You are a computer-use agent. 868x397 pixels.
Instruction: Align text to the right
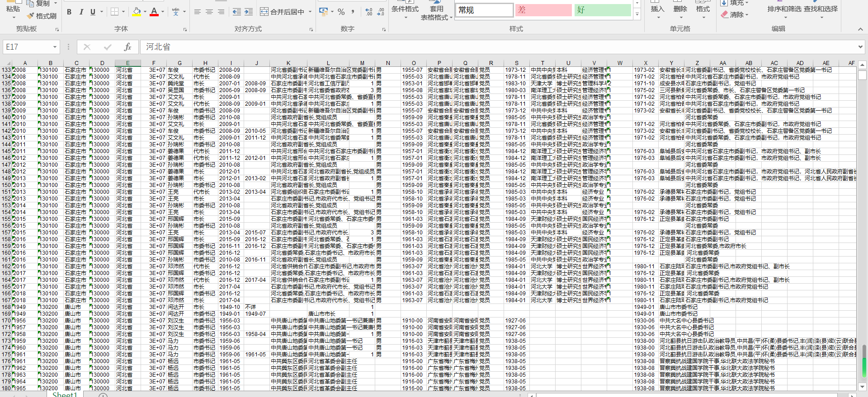coord(221,12)
